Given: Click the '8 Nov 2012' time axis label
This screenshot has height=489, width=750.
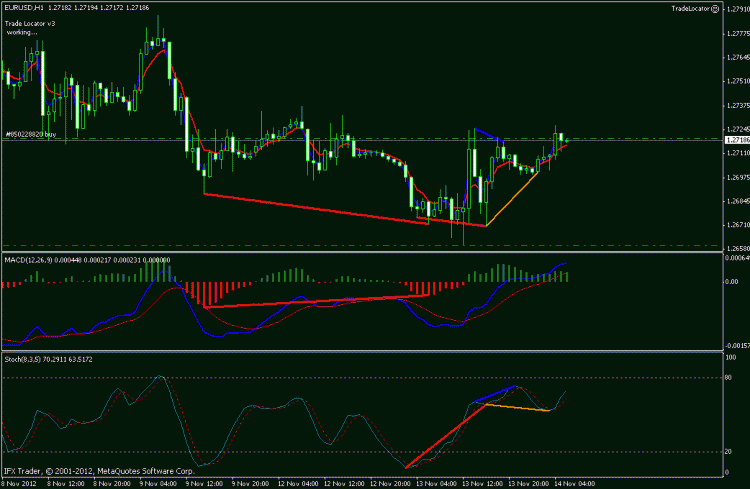Looking at the screenshot, I should pyautogui.click(x=19, y=483).
